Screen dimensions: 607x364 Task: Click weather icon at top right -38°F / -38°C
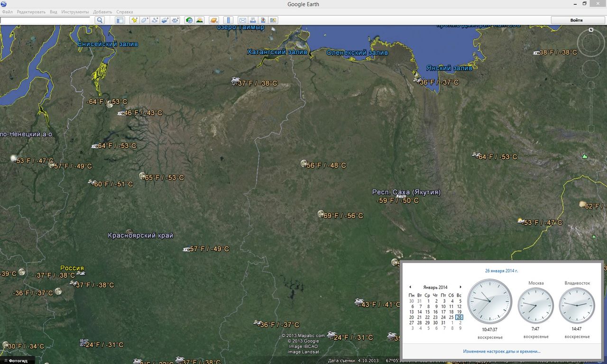pyautogui.click(x=537, y=53)
